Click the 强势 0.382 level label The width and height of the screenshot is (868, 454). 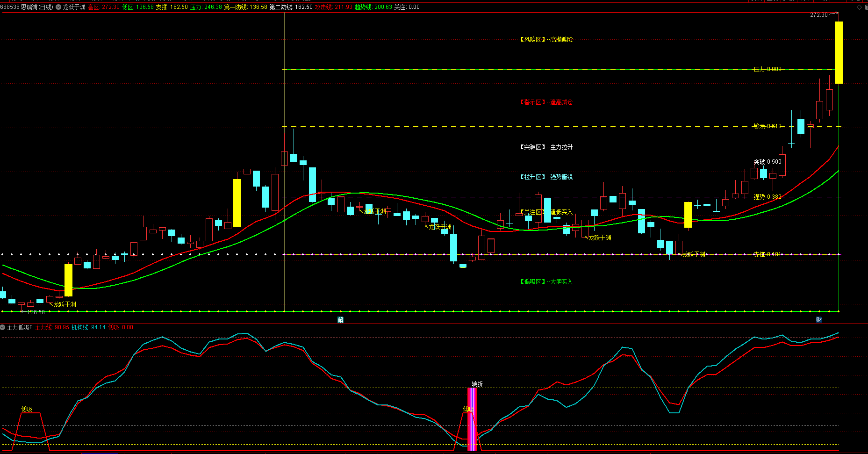click(x=768, y=197)
